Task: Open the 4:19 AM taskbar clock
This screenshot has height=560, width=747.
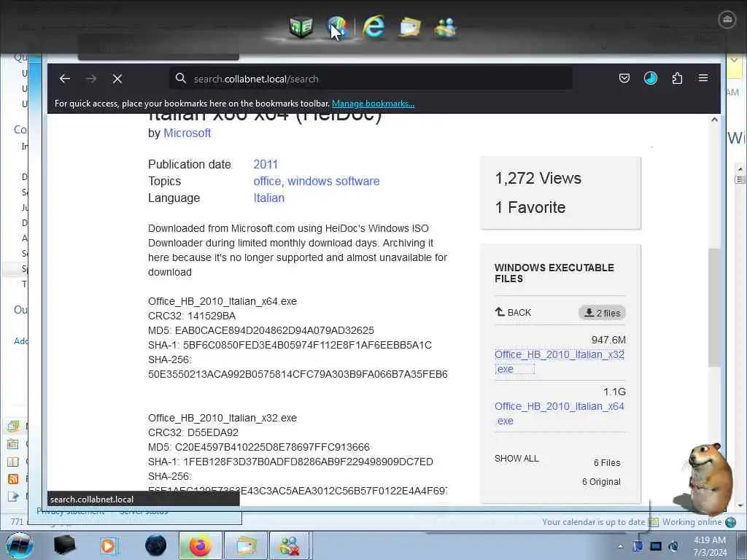Action: [710, 546]
